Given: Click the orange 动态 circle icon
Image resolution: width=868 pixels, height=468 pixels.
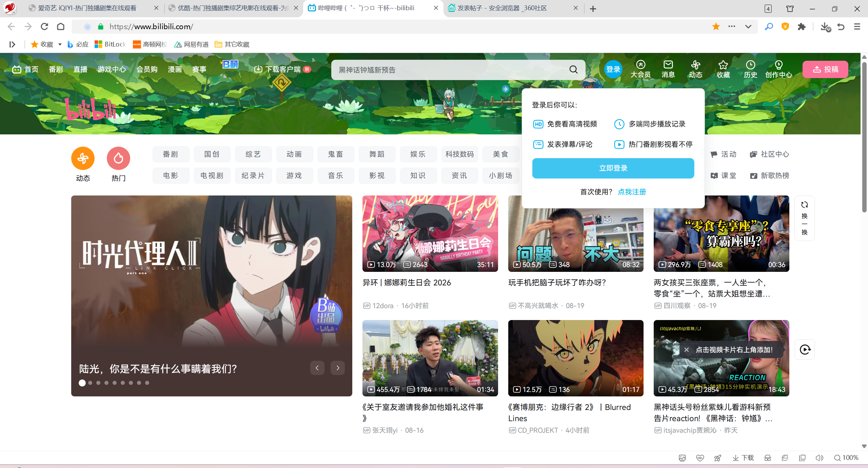Looking at the screenshot, I should coord(83,158).
